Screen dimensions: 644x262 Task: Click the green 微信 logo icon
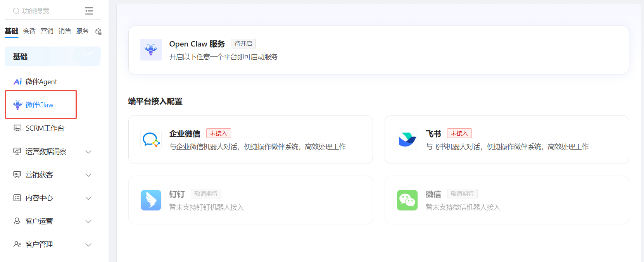click(x=407, y=200)
